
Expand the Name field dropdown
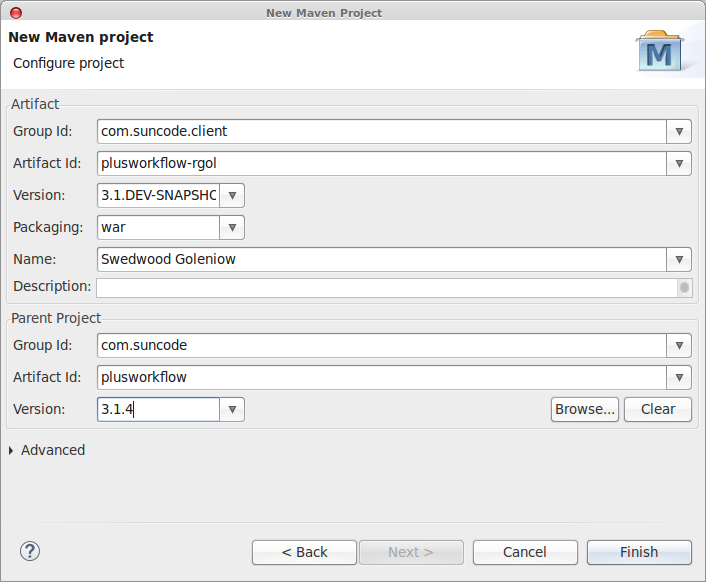tap(679, 259)
